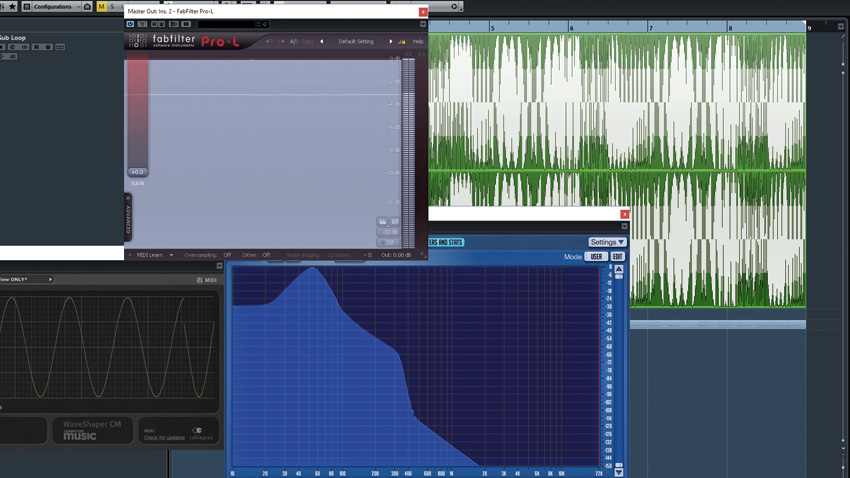Select USER mode in spectrum analyzer
Image resolution: width=850 pixels, height=478 pixels.
coord(596,257)
